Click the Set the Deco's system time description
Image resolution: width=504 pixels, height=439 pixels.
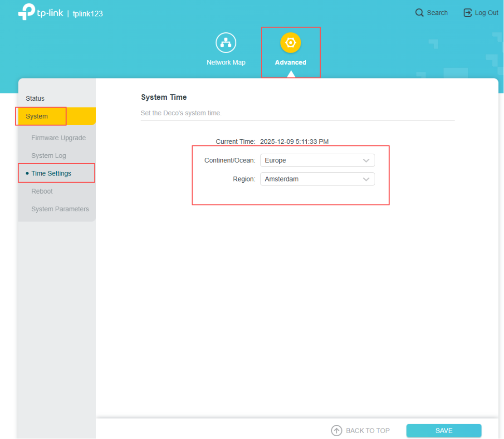pyautogui.click(x=181, y=113)
